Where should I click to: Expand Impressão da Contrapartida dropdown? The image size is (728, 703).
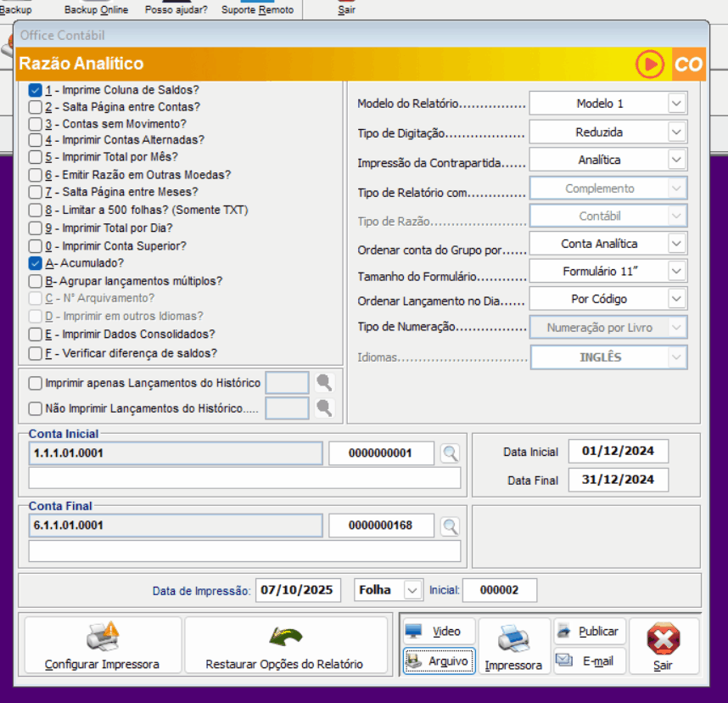coord(675,160)
